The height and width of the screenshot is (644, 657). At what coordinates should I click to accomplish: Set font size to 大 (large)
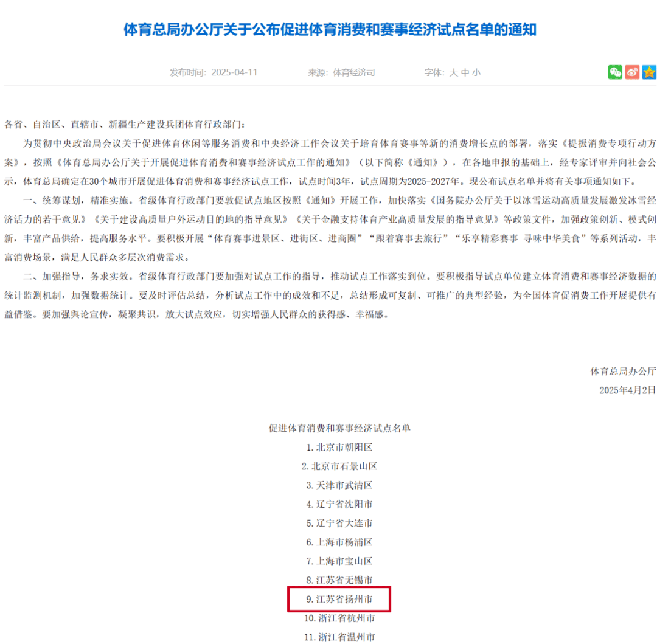pyautogui.click(x=453, y=72)
